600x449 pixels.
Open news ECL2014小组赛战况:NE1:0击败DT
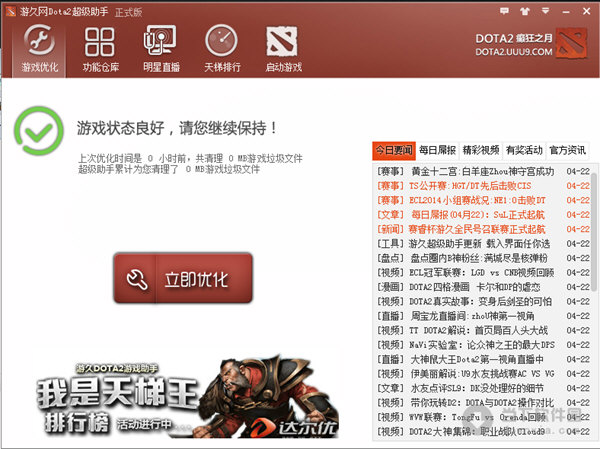pyautogui.click(x=477, y=201)
